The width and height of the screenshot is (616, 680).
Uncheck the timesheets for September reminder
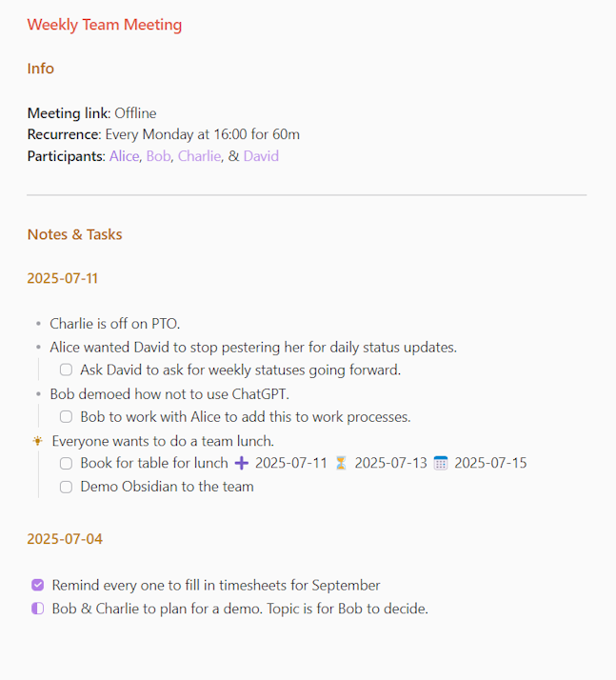(x=38, y=585)
